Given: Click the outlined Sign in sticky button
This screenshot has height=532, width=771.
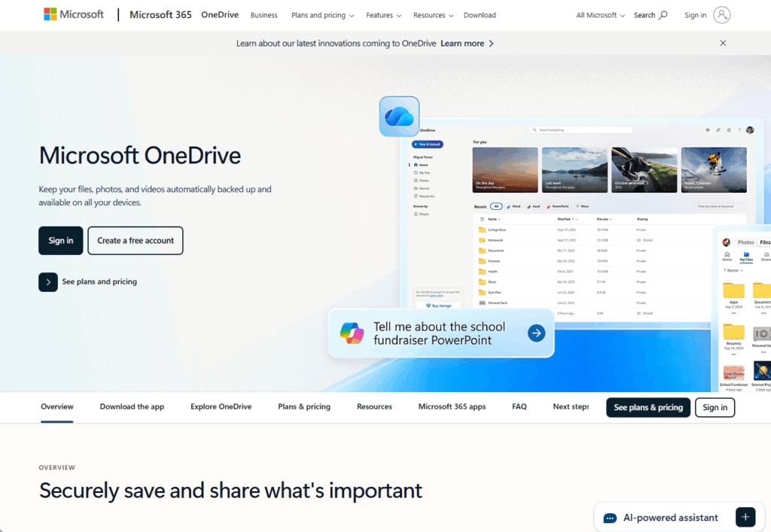Looking at the screenshot, I should pos(715,407).
